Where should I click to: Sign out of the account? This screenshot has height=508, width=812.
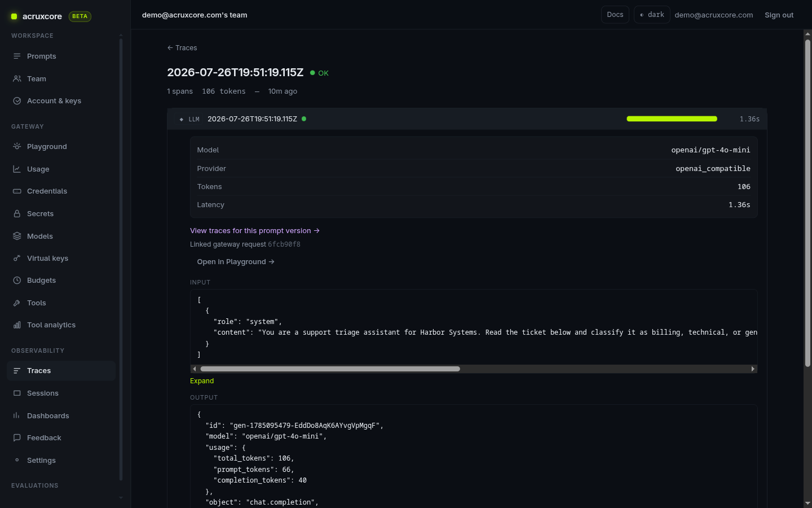[779, 15]
